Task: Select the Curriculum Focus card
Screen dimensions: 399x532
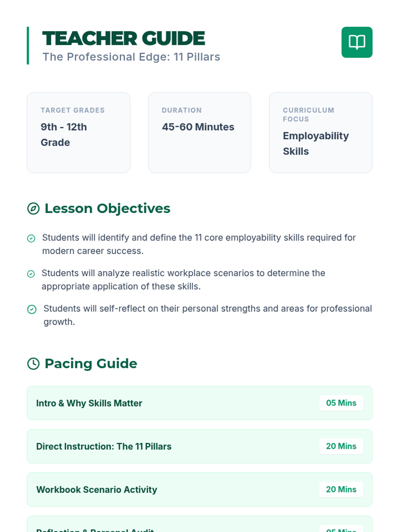Action: 321,133
